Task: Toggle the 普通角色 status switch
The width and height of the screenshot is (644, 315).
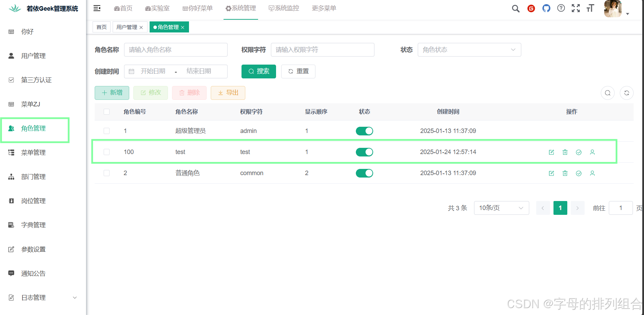Action: [x=364, y=173]
